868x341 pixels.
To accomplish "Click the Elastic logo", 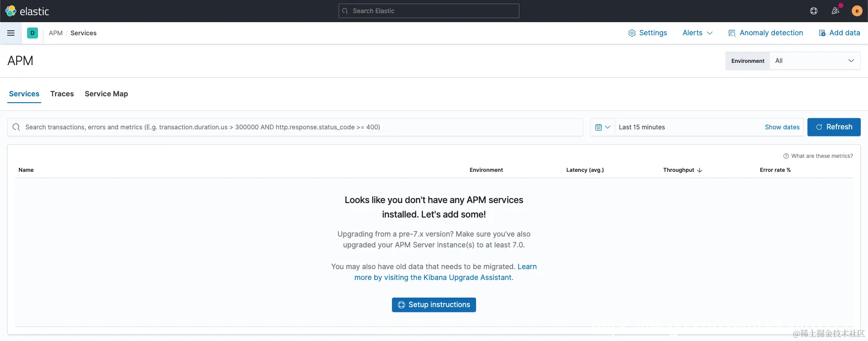I will pos(27,11).
